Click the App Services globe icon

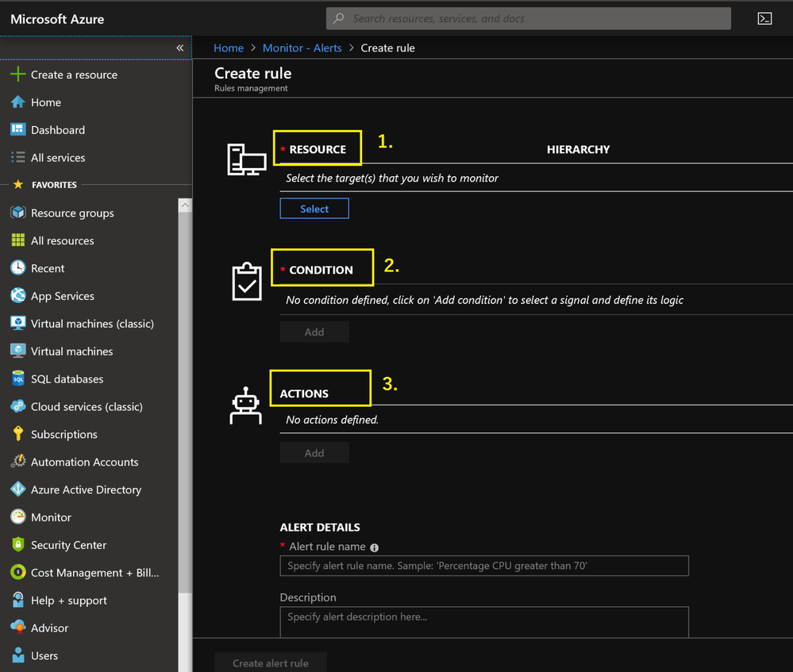(x=17, y=295)
